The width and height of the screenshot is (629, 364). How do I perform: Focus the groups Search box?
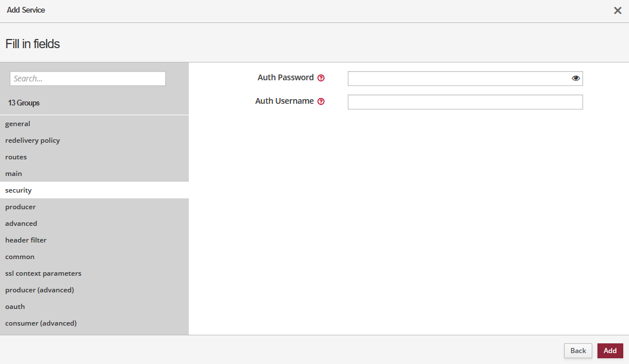(88, 79)
